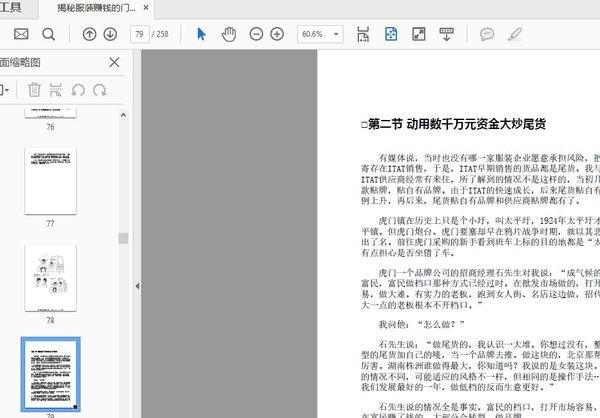Go to previous page with up arrow

point(87,34)
